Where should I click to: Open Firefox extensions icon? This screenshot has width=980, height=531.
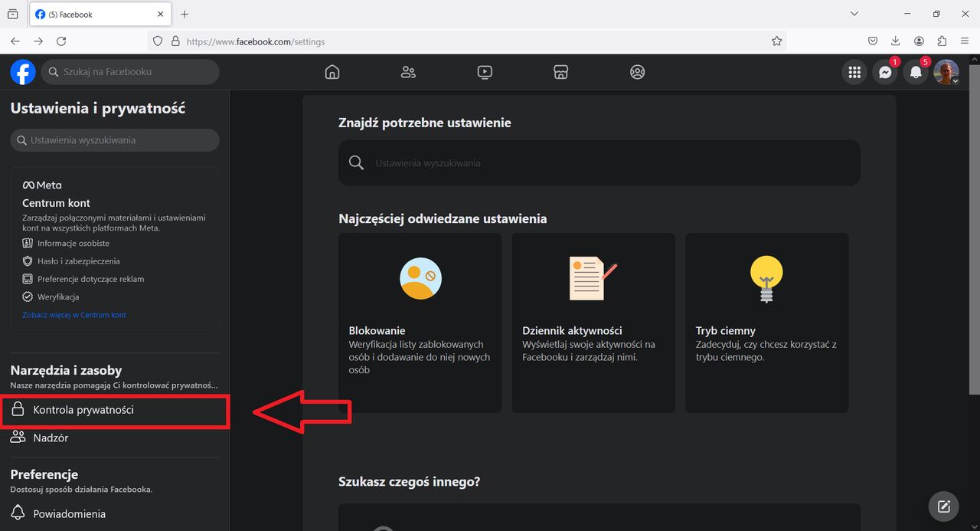[x=942, y=41]
